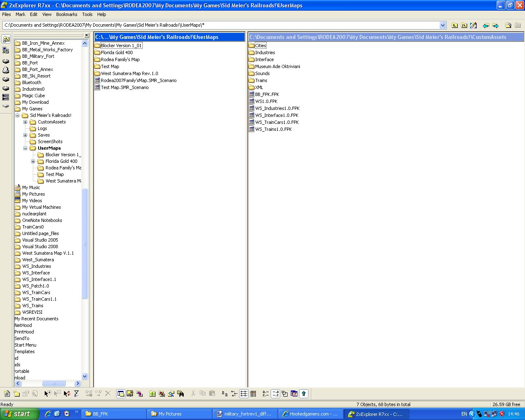
Task: Click the copy to clipboard icon
Action: point(203,394)
